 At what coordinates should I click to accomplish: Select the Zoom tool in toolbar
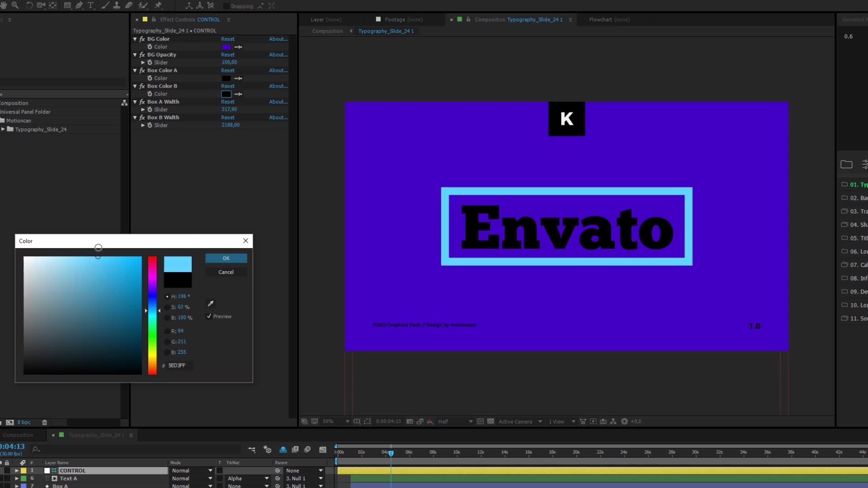click(x=15, y=5)
